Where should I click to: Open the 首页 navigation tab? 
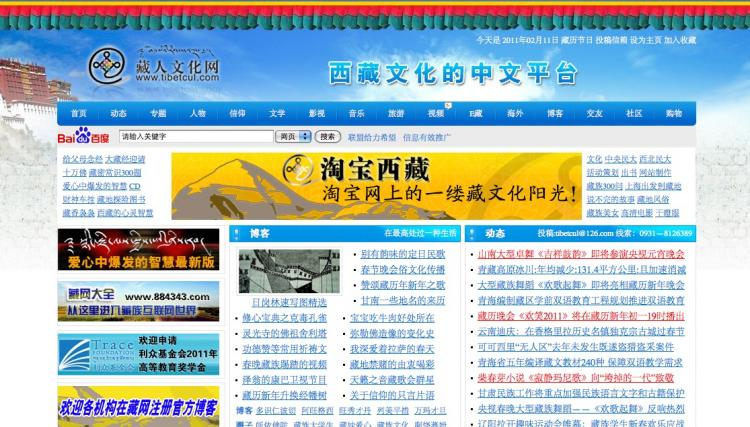[x=79, y=114]
